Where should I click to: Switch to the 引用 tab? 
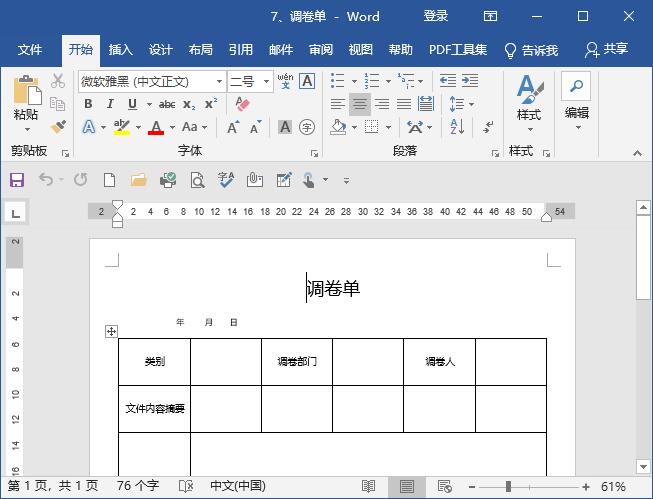[241, 50]
